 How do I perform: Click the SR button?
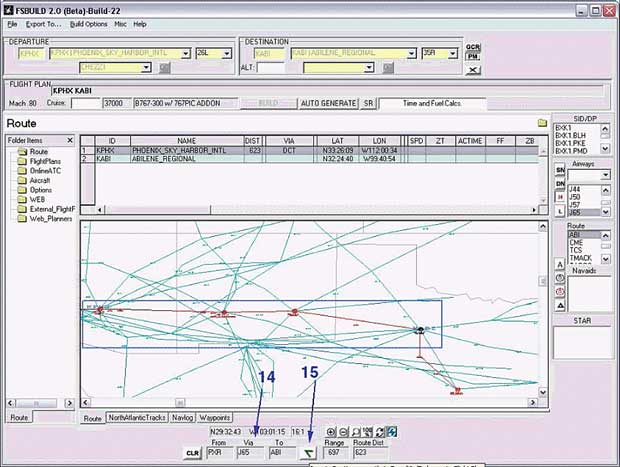368,103
